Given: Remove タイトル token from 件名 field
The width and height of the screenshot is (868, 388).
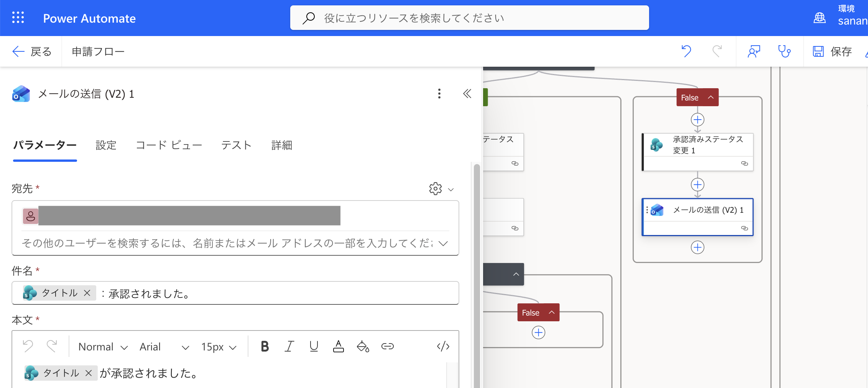Looking at the screenshot, I should [x=87, y=293].
